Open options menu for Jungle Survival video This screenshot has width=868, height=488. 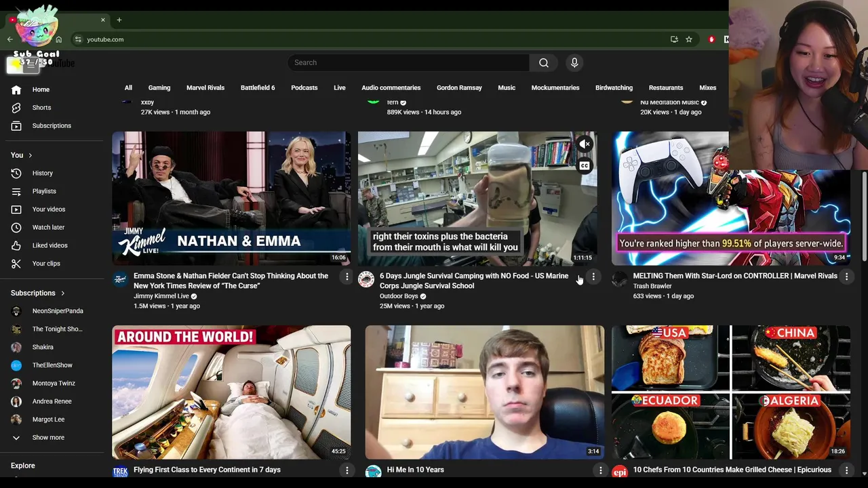[x=593, y=277]
